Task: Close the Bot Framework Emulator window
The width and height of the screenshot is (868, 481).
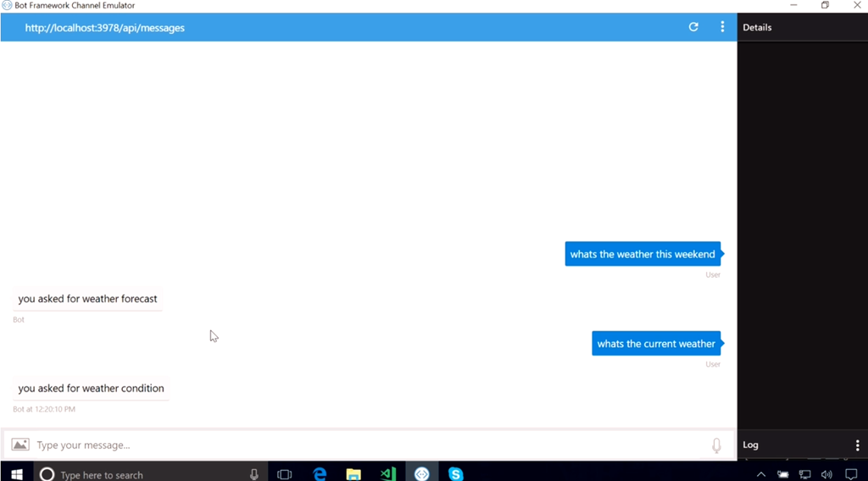Action: coord(856,5)
